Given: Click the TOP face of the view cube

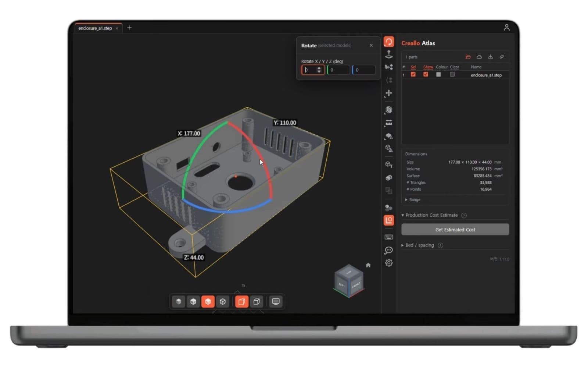Looking at the screenshot, I should tap(348, 272).
